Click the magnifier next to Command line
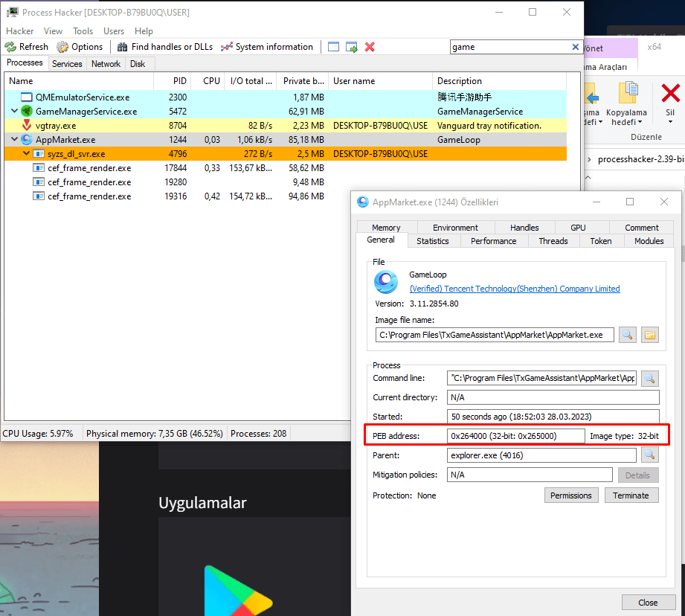 pyautogui.click(x=649, y=379)
